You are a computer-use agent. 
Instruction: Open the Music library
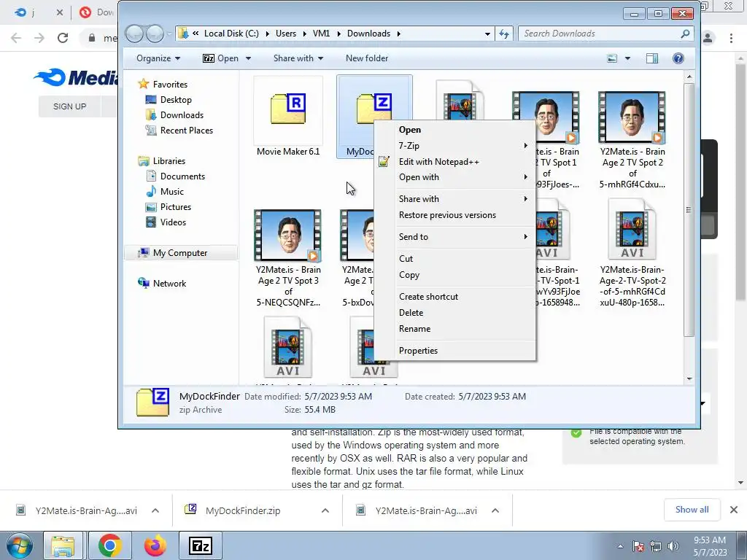click(171, 192)
